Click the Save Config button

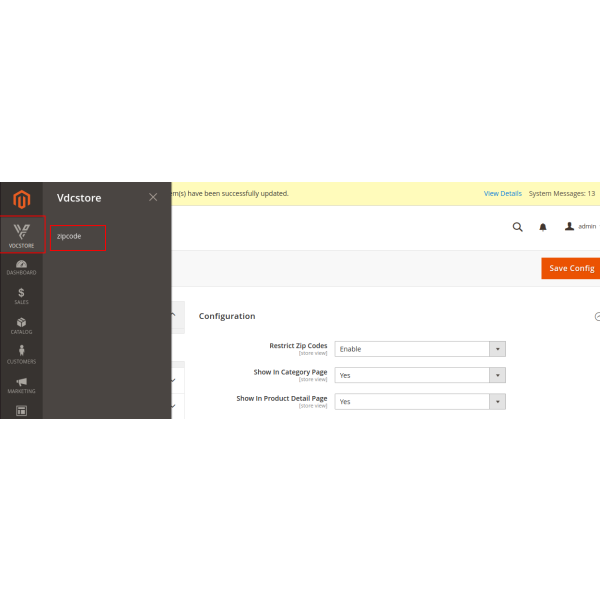571,268
